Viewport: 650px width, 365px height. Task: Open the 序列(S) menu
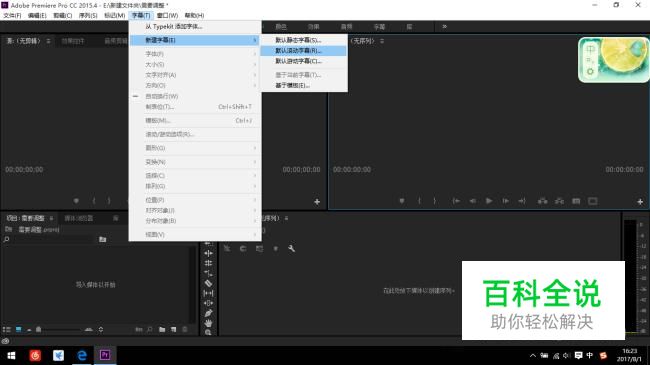pos(88,15)
